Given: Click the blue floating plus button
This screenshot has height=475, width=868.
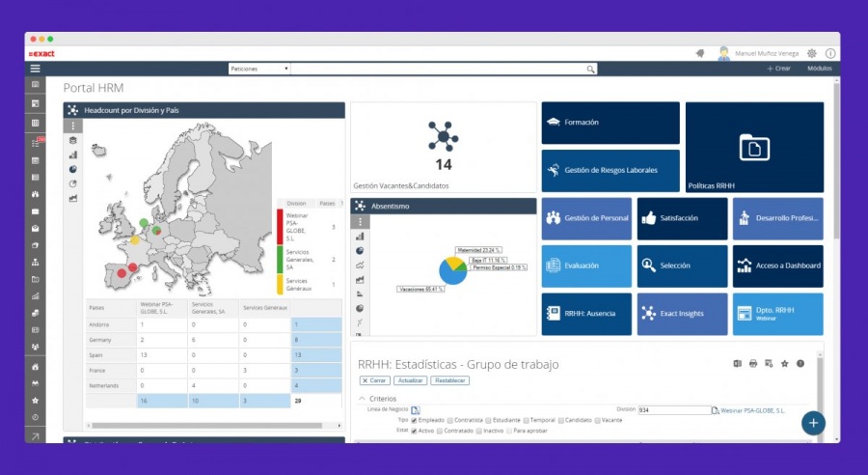Looking at the screenshot, I should [813, 423].
